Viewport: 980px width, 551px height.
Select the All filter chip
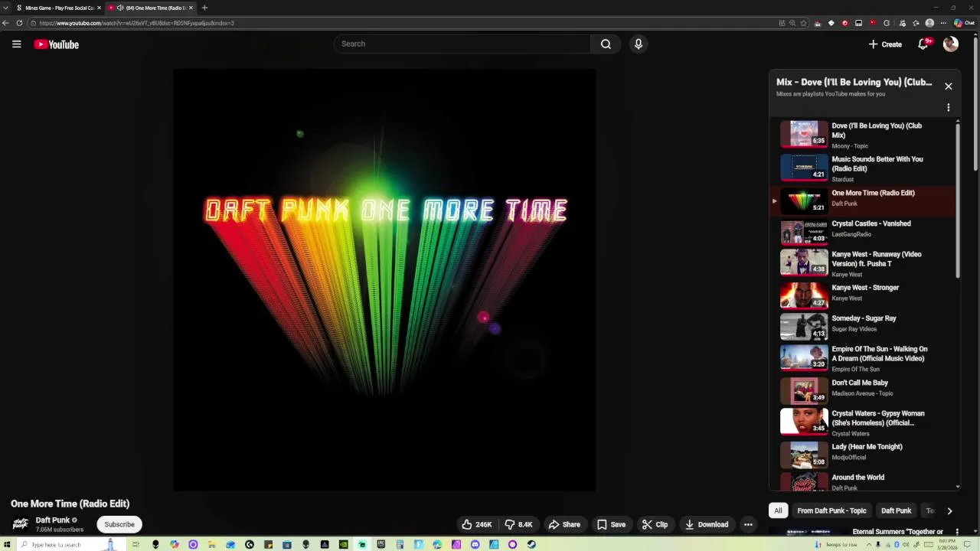pos(778,510)
